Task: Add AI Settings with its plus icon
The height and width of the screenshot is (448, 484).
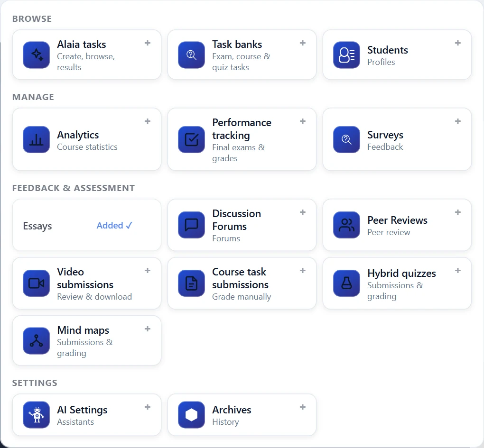Action: [x=148, y=407]
